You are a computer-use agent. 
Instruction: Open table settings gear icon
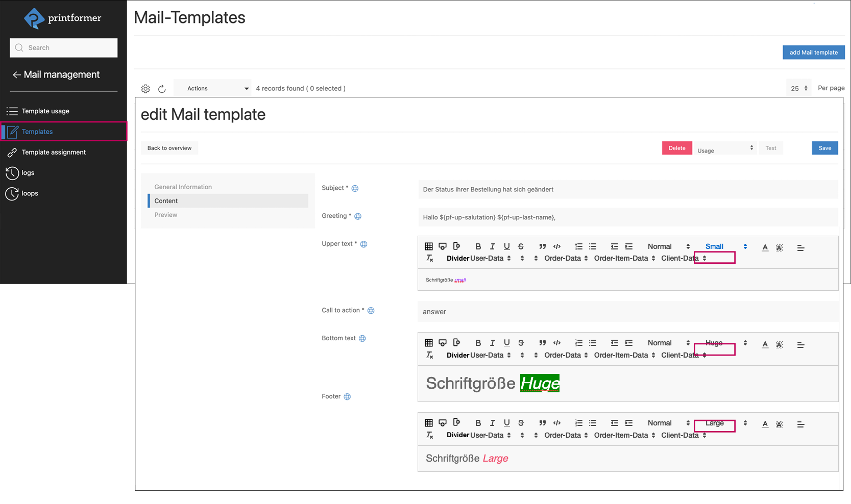coord(145,89)
